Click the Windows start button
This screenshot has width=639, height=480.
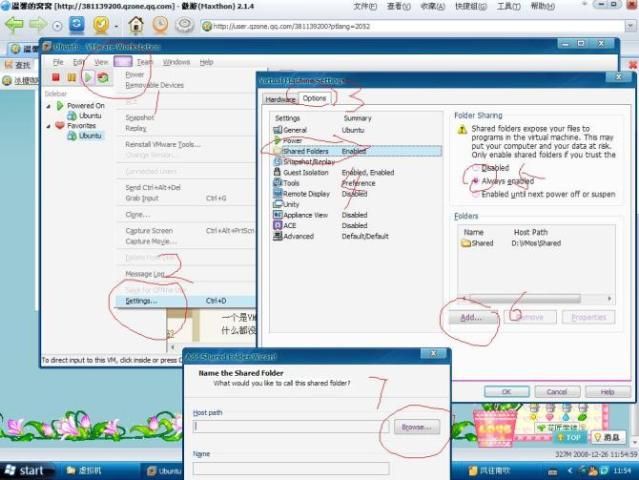click(25, 471)
